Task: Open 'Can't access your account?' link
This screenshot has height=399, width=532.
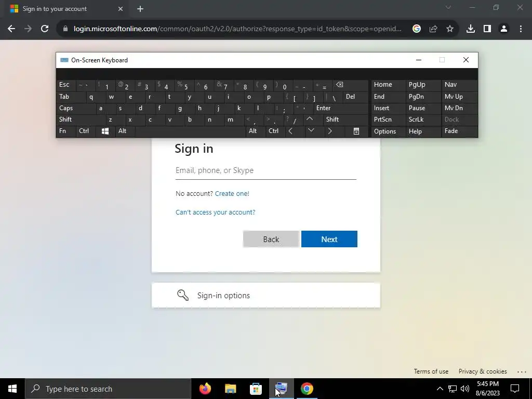Action: coord(216,212)
